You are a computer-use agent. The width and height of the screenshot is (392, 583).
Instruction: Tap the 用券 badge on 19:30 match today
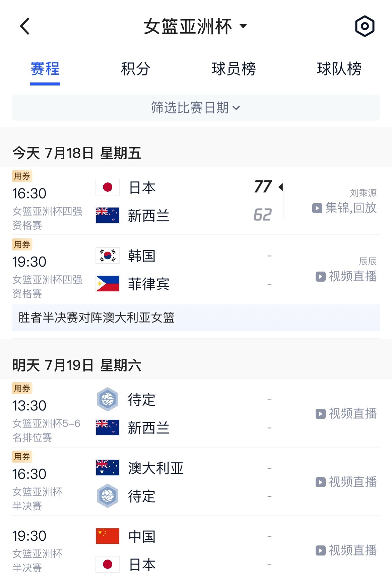[x=22, y=244]
